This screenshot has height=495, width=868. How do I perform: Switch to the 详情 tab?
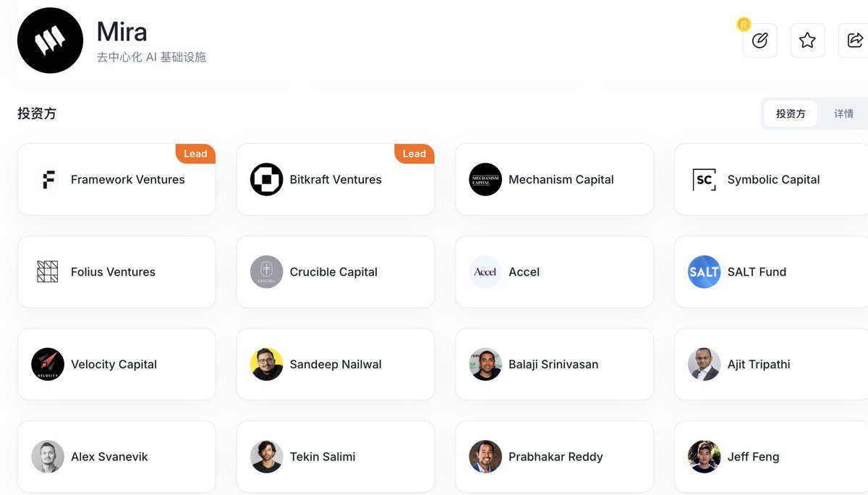tap(843, 114)
